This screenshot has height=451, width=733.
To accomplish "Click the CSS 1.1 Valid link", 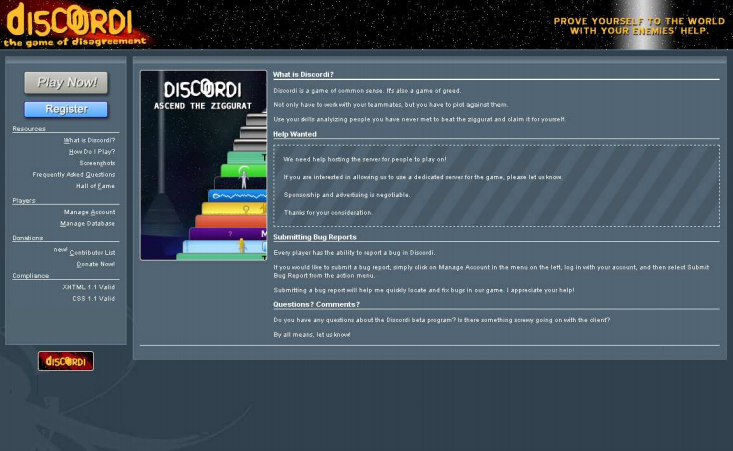I will pos(93,298).
